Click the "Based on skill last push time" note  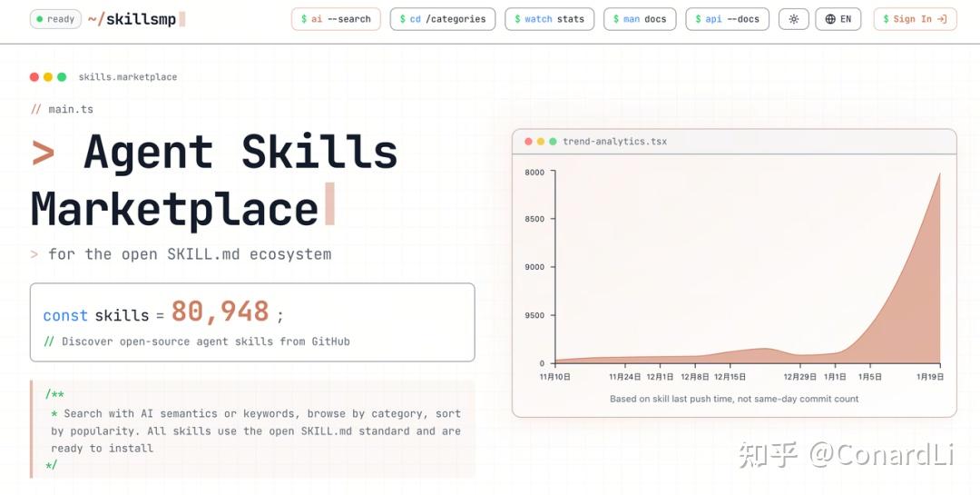734,399
